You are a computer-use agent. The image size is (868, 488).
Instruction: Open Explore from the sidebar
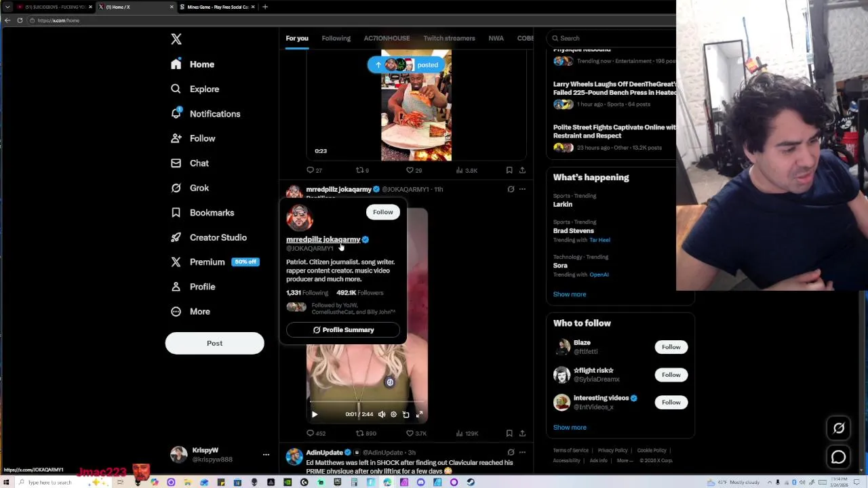(195, 89)
